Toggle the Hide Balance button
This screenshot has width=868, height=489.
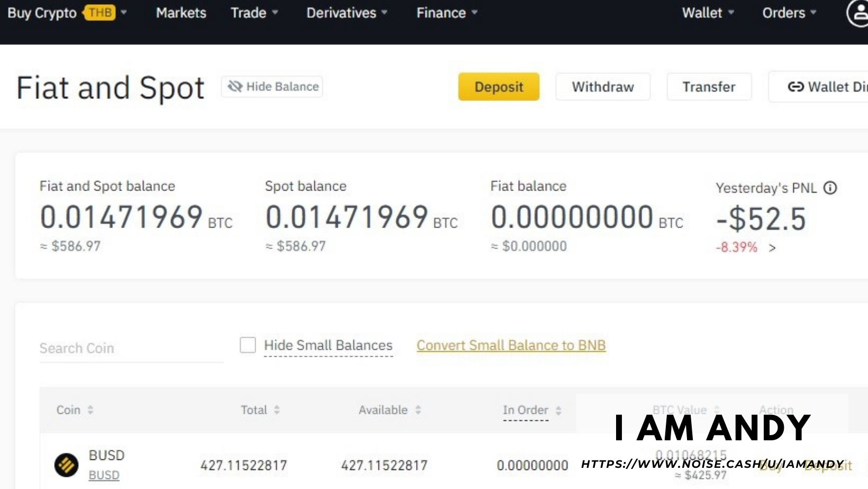pyautogui.click(x=272, y=86)
